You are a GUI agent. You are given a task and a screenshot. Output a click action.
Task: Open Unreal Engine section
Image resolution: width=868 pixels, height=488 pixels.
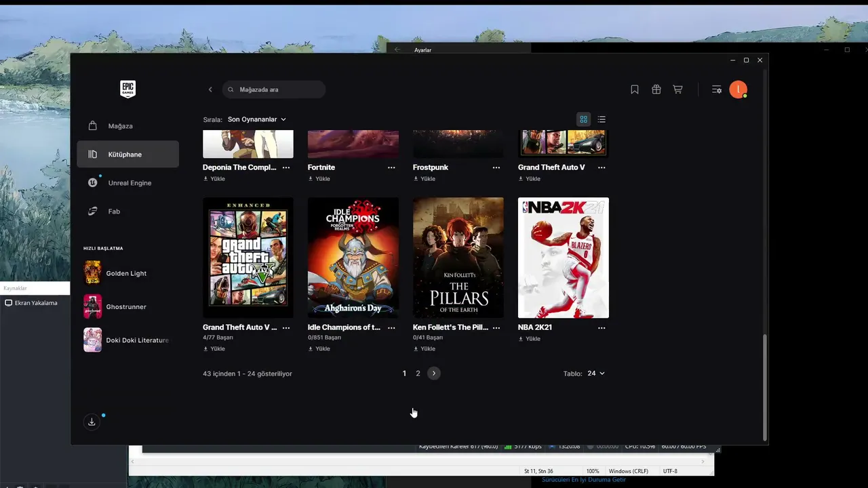128,183
